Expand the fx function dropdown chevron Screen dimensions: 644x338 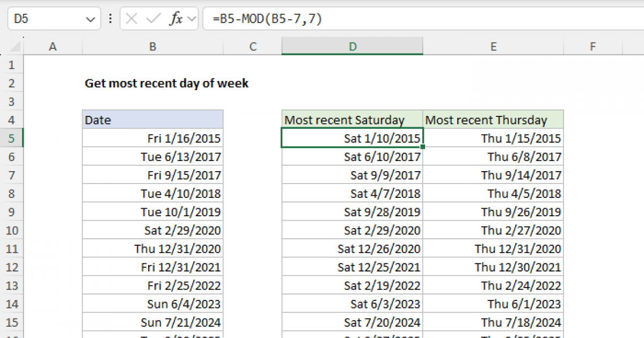[x=192, y=20]
